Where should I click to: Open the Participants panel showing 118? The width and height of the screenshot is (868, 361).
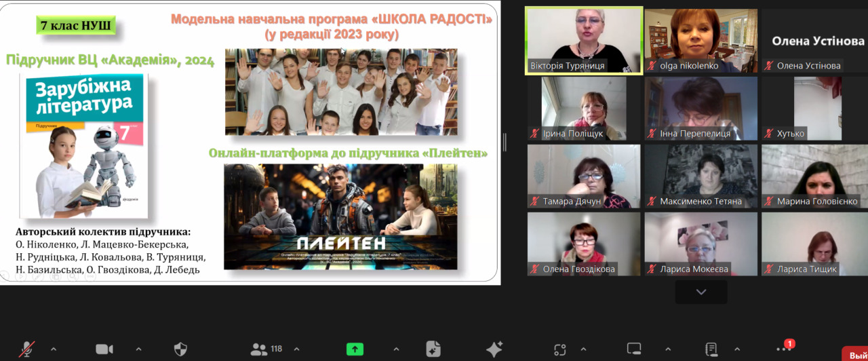pyautogui.click(x=266, y=349)
